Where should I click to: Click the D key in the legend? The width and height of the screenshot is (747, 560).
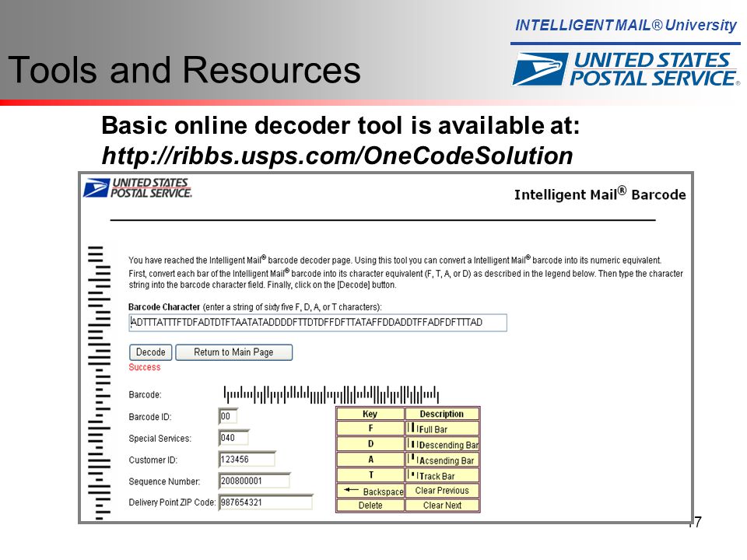tap(370, 444)
